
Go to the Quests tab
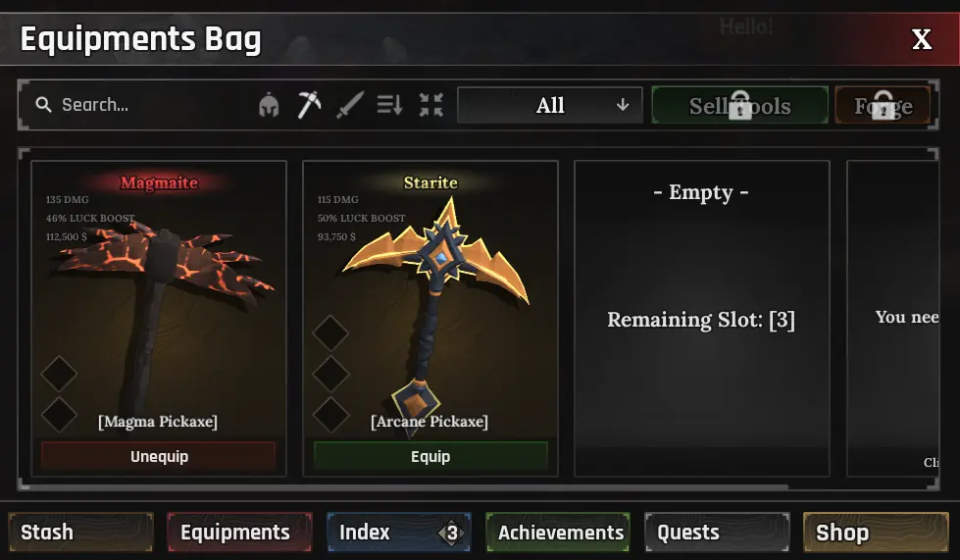717,532
